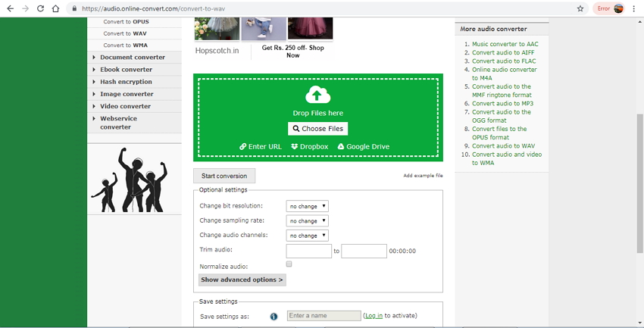The width and height of the screenshot is (644, 328).
Task: Open the Convert audio to MP3 link
Action: [502, 103]
